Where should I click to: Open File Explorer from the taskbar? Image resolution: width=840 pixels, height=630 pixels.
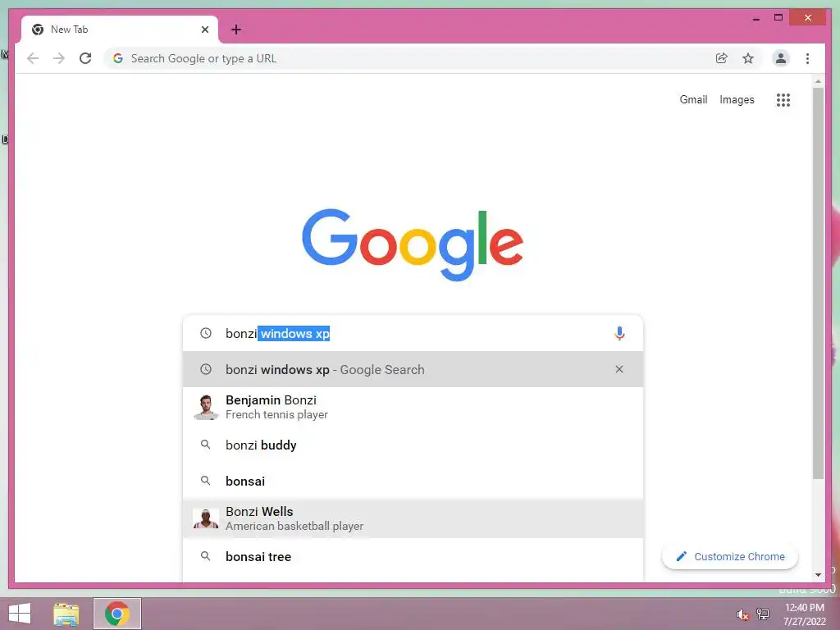point(66,614)
